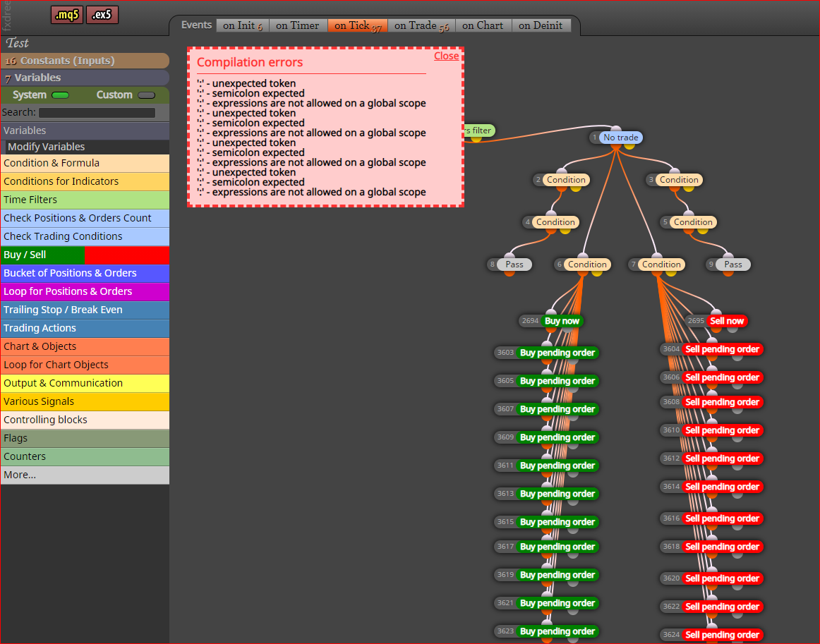
Task: Open the Controlling blocks category
Action: (85, 419)
